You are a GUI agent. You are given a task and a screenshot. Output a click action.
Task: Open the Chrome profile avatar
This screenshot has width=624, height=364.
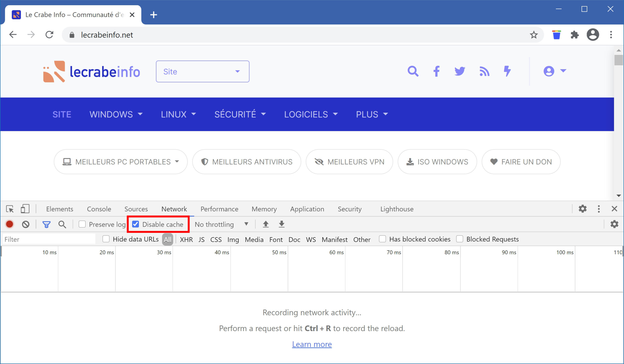(x=593, y=35)
